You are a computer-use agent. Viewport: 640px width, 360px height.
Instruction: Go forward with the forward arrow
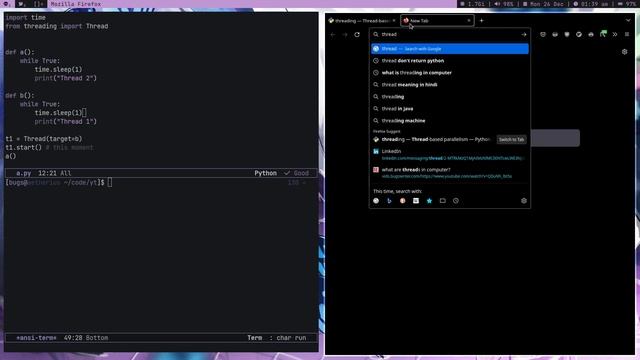[x=345, y=35]
